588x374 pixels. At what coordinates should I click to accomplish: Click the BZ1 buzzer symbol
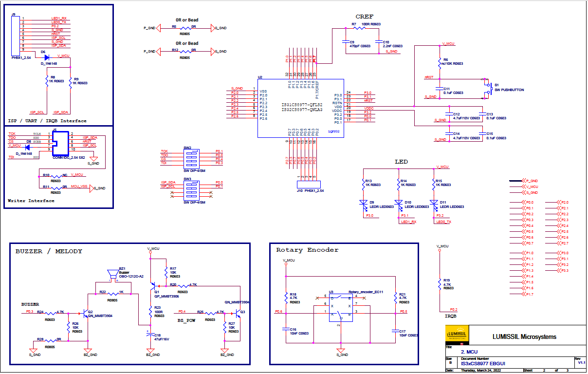coord(113,277)
